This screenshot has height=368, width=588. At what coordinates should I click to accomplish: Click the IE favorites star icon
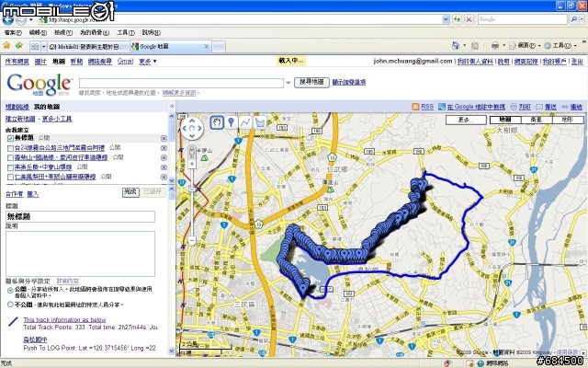coord(6,46)
